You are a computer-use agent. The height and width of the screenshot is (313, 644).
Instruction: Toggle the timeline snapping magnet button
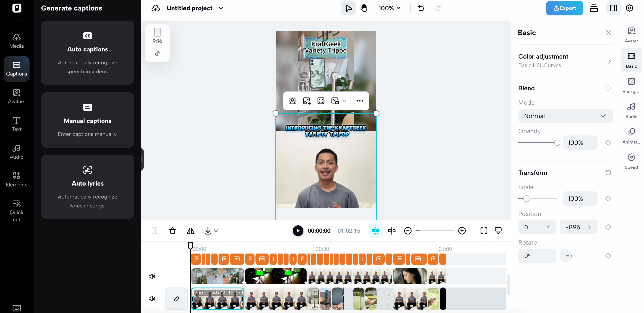click(375, 231)
